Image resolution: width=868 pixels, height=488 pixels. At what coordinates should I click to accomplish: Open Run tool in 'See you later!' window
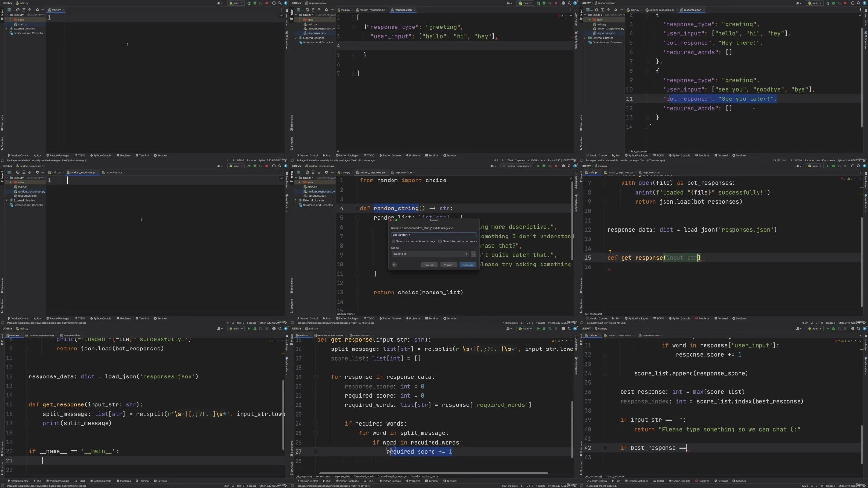tap(616, 155)
